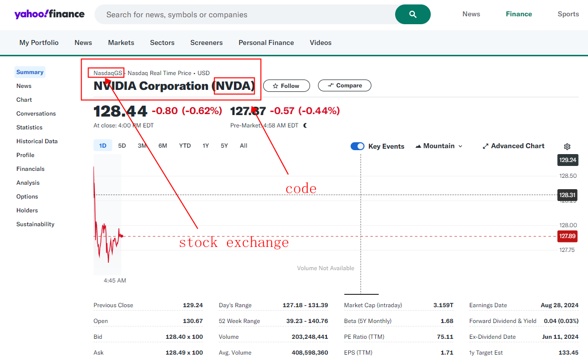The image size is (588, 364).
Task: Open the Markets menu
Action: click(x=121, y=43)
